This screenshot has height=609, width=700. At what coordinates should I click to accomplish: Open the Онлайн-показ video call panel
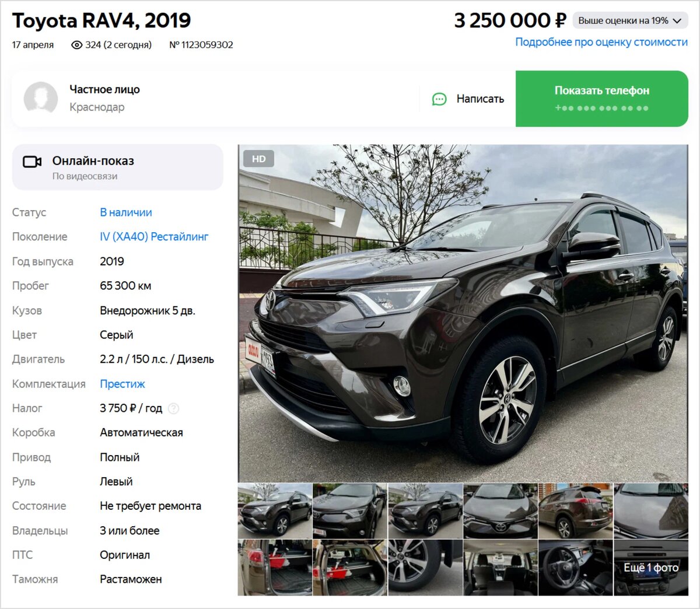pyautogui.click(x=118, y=167)
